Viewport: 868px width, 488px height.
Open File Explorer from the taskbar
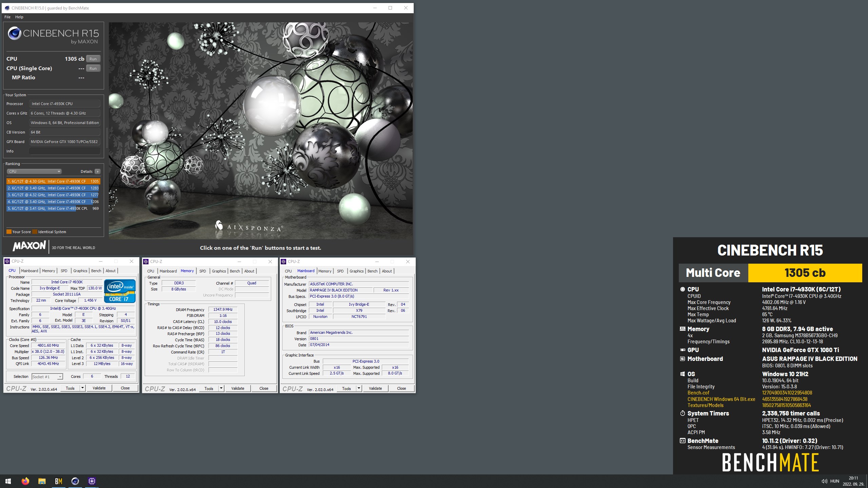[x=42, y=481]
